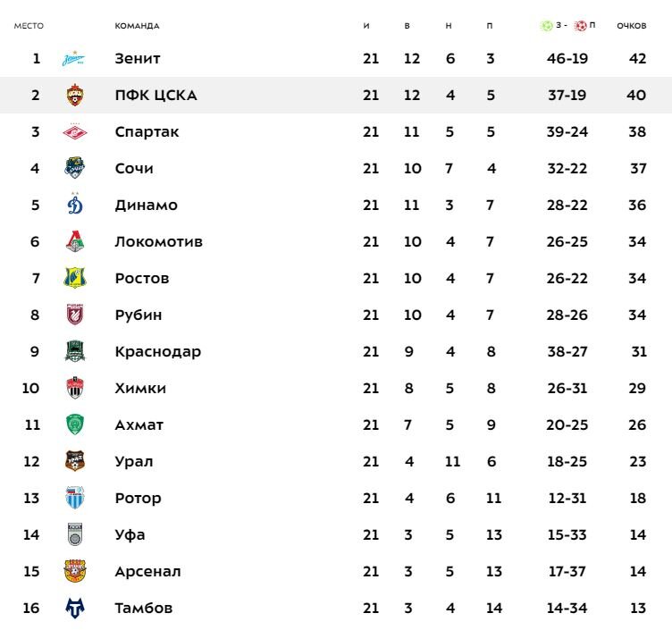This screenshot has height=630, width=672.
Task: Click the PFK CSKA club crest
Action: pos(74,95)
